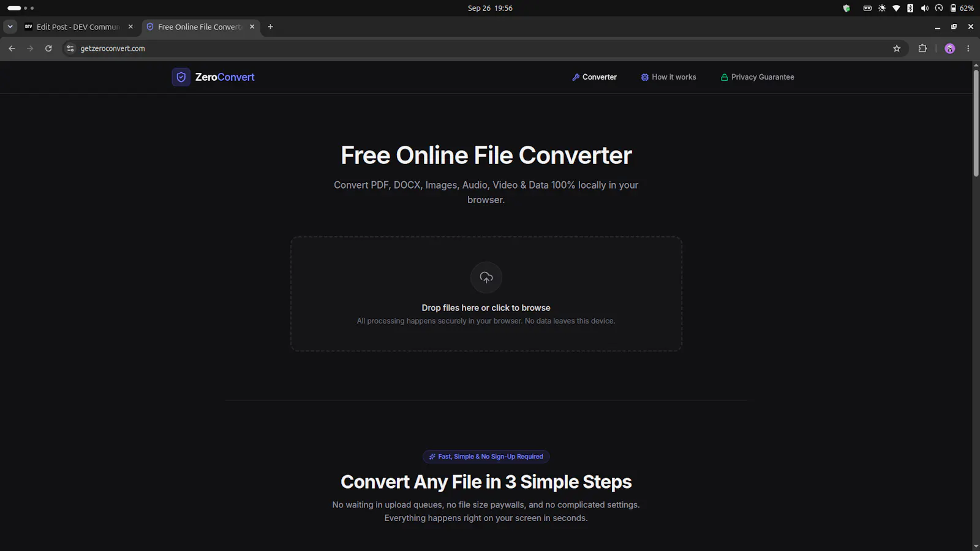This screenshot has height=551, width=980.
Task: Open the Privacy Guarantee nav link
Action: click(x=758, y=77)
